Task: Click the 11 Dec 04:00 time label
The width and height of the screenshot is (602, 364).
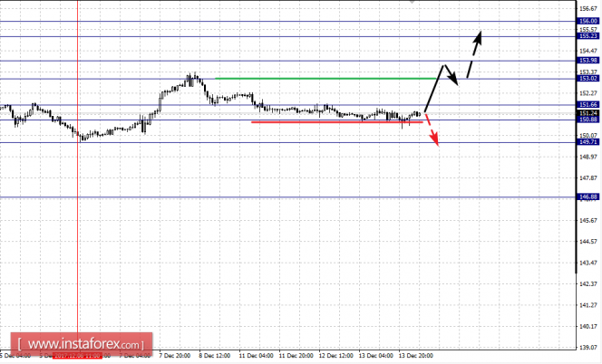Action: [256, 356]
